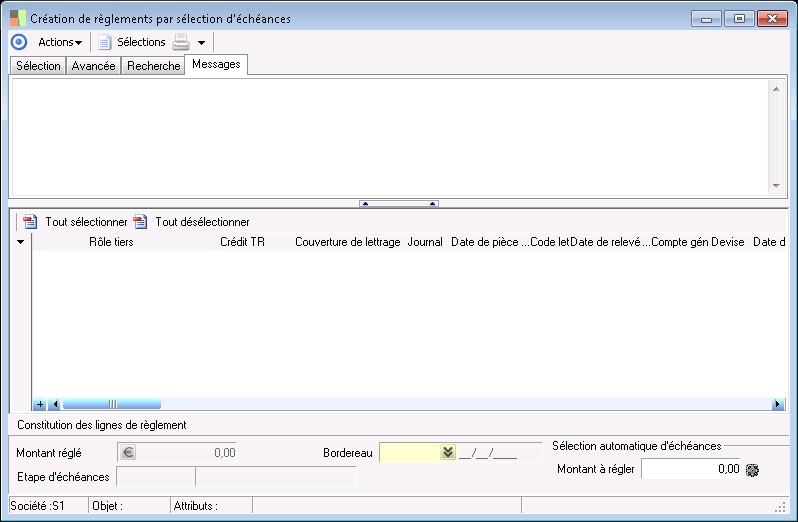The width and height of the screenshot is (798, 522).
Task: Click the resize grip in status bar corner
Action: point(780,507)
